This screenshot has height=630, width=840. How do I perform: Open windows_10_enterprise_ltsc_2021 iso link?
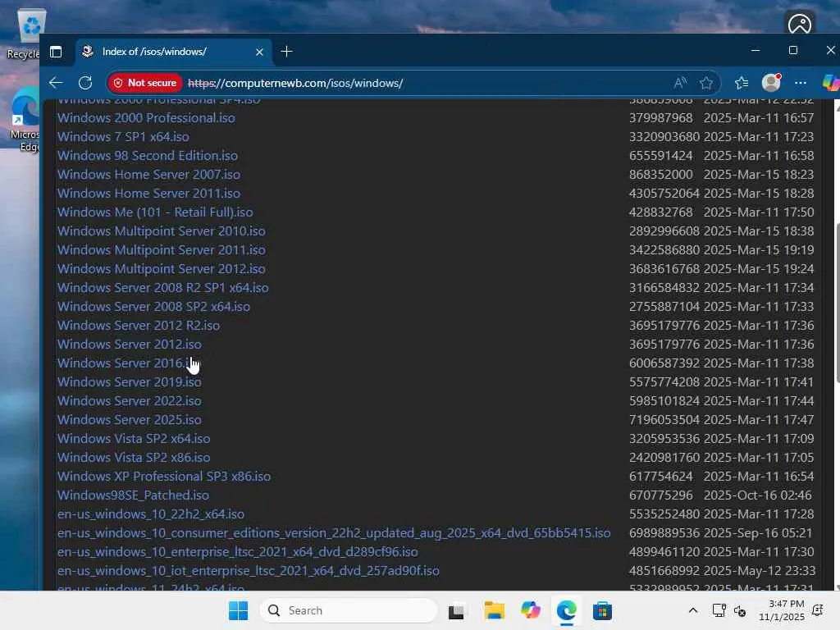(238, 552)
